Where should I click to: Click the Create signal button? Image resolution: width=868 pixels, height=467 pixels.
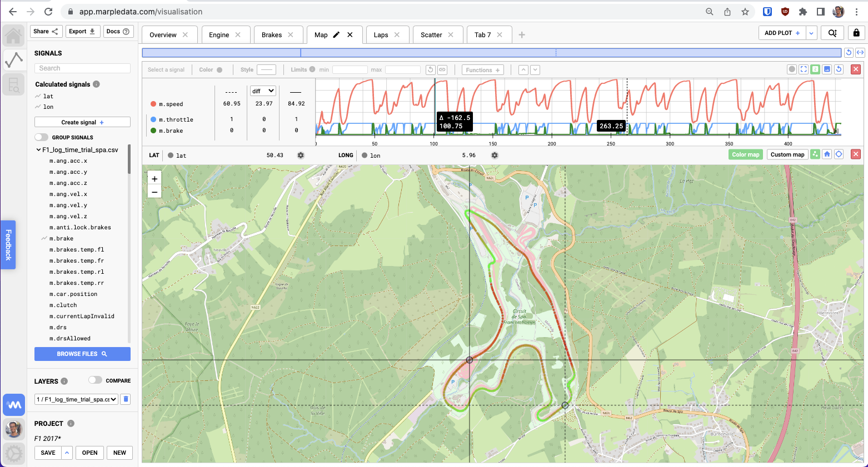click(82, 122)
